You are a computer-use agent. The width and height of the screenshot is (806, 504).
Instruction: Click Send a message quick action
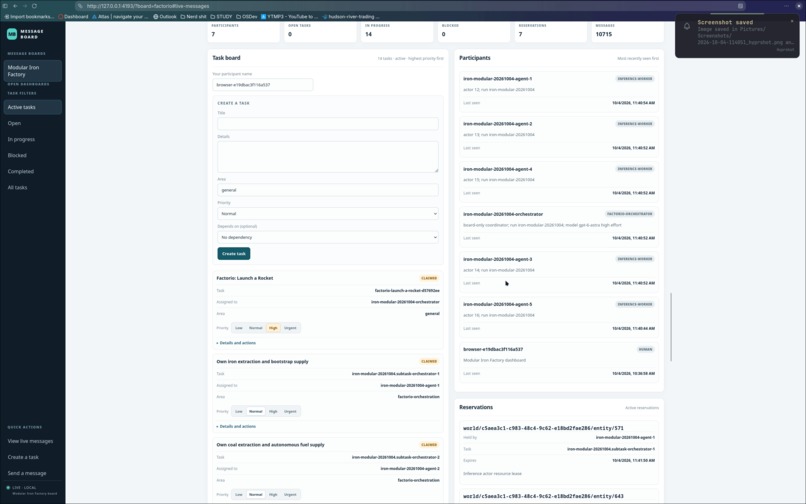click(27, 473)
